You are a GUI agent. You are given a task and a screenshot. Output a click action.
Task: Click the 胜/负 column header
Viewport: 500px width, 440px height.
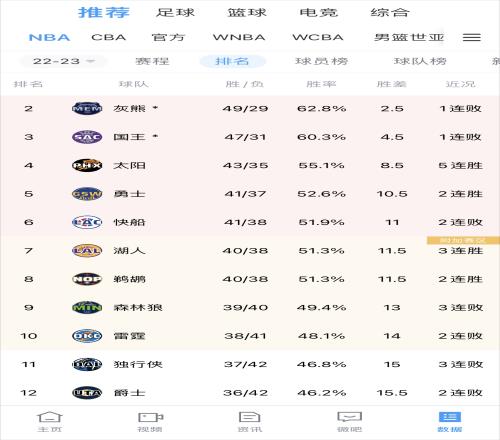pos(245,84)
